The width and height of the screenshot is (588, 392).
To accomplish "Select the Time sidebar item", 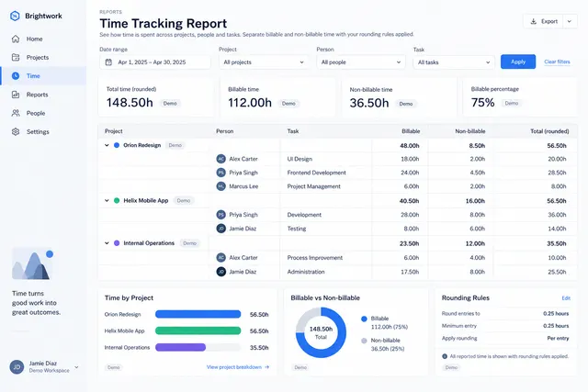I will pos(43,75).
